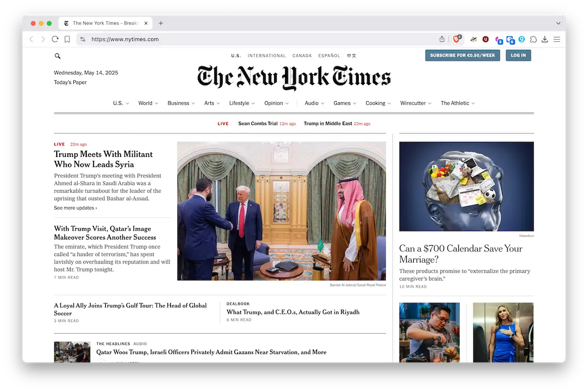Open Trump Meets With Militant headline
The width and height of the screenshot is (588, 392).
pos(103,159)
